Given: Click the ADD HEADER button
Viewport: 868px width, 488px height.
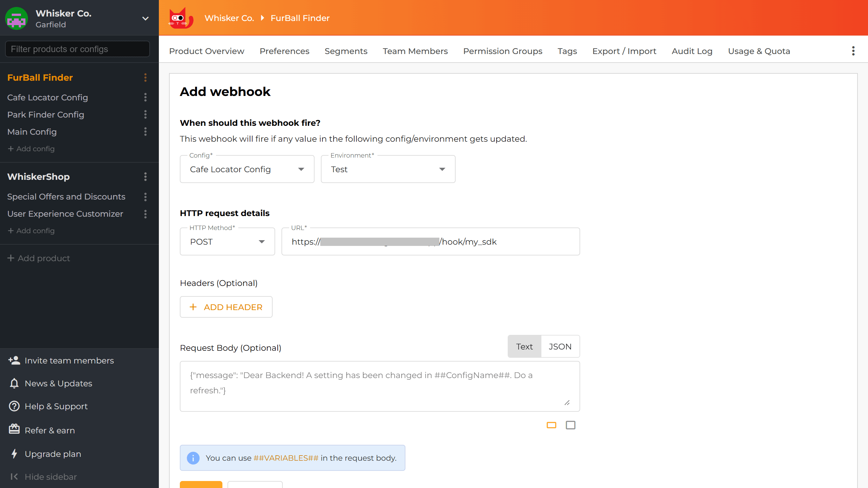Looking at the screenshot, I should coord(226,307).
